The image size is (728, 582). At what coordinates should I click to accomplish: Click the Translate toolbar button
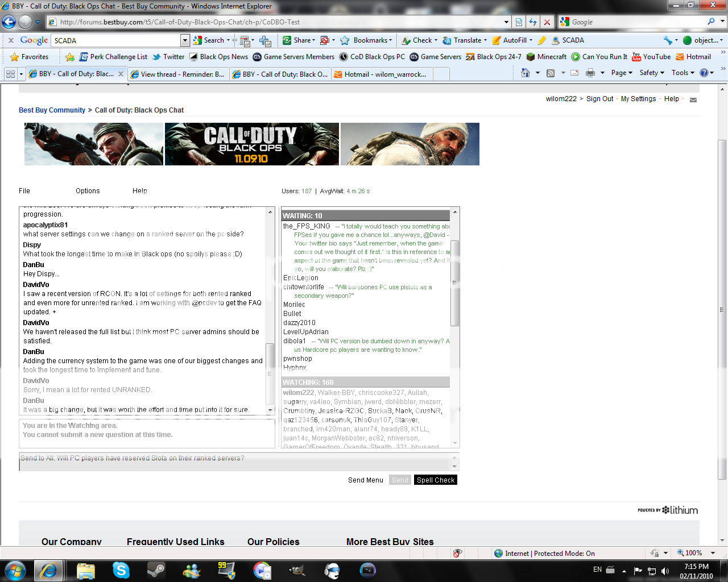click(x=465, y=40)
